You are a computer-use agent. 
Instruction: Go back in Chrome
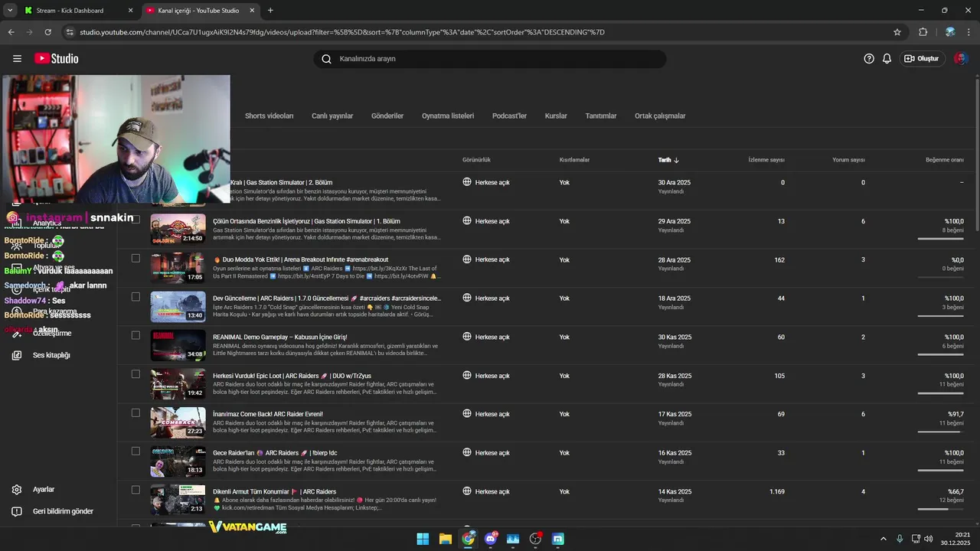pyautogui.click(x=11, y=32)
